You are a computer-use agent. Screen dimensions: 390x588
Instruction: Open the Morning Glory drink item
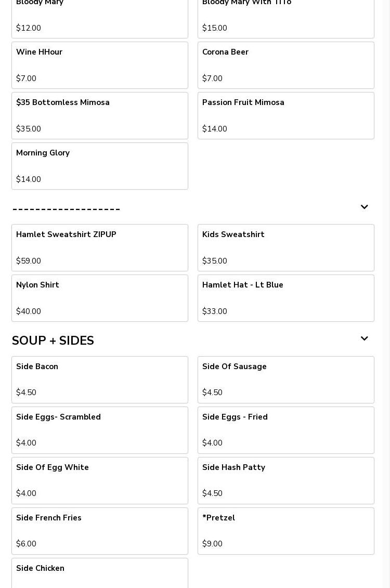click(x=100, y=166)
